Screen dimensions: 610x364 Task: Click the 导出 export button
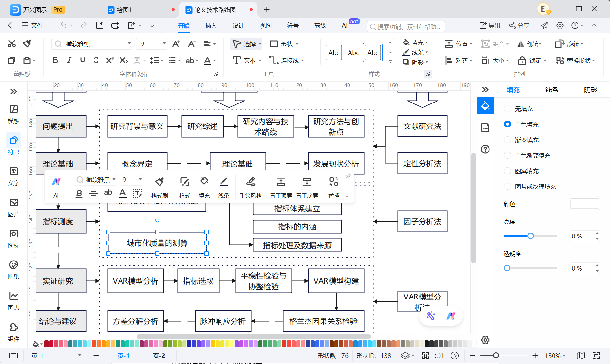coord(490,25)
